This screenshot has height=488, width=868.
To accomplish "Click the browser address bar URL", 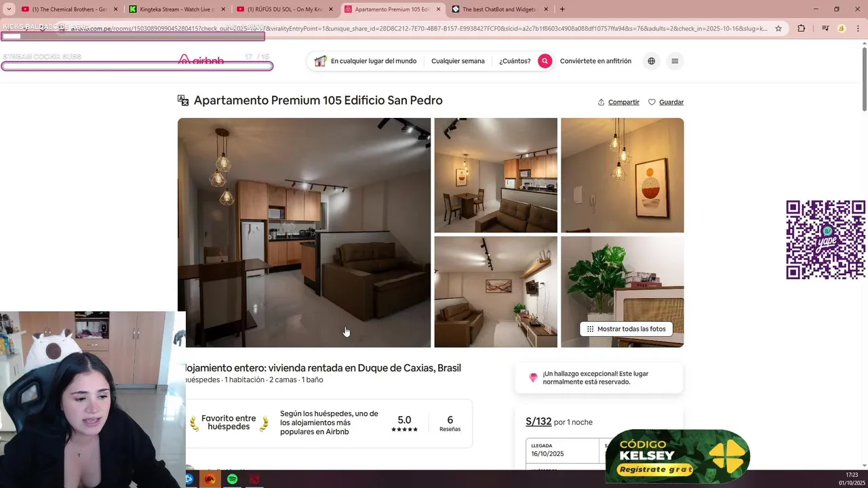I will pos(419,28).
